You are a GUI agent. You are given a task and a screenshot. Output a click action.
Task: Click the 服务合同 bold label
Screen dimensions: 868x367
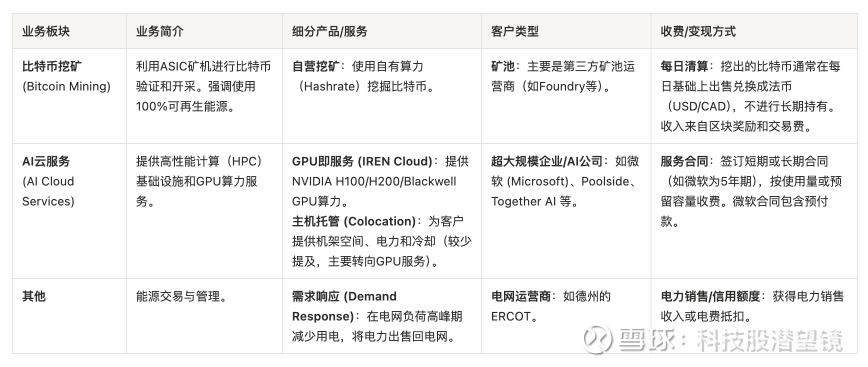pos(684,161)
